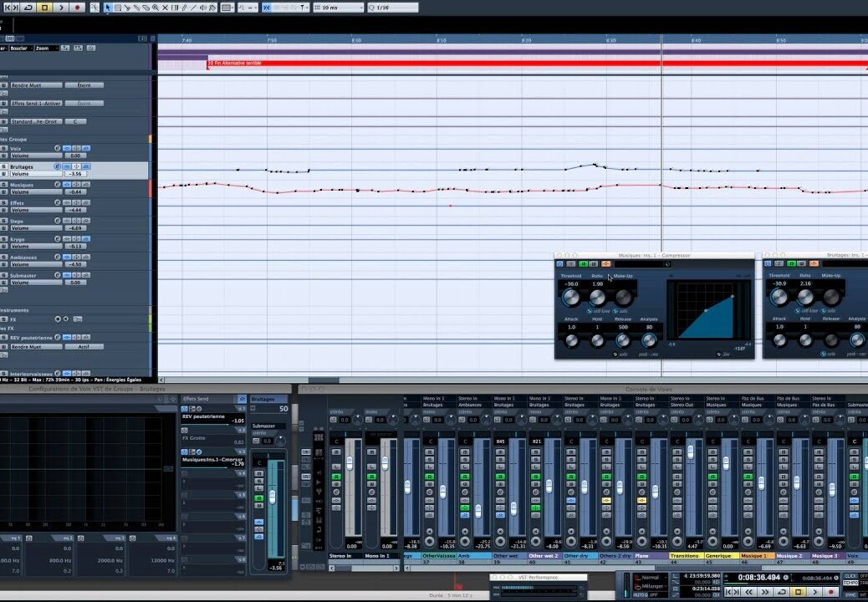The height and width of the screenshot is (602, 868).
Task: Open Submaster output routing in channel settings
Action: (268, 426)
